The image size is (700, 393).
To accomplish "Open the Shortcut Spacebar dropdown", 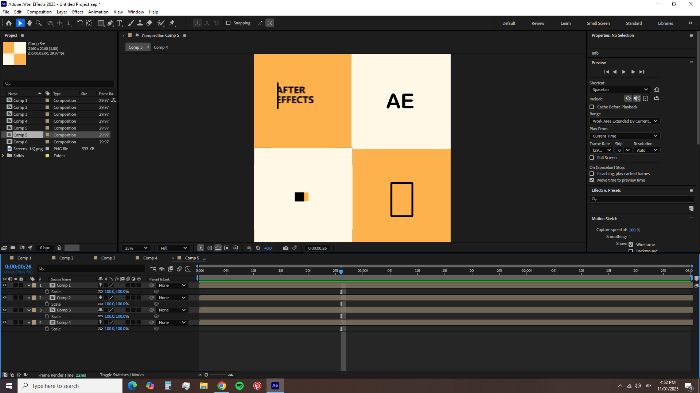I will [620, 90].
